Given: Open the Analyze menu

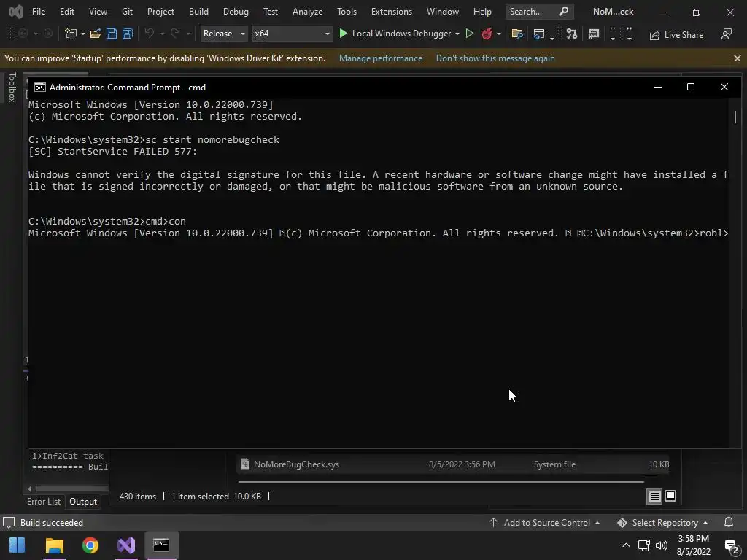Looking at the screenshot, I should coord(307,12).
